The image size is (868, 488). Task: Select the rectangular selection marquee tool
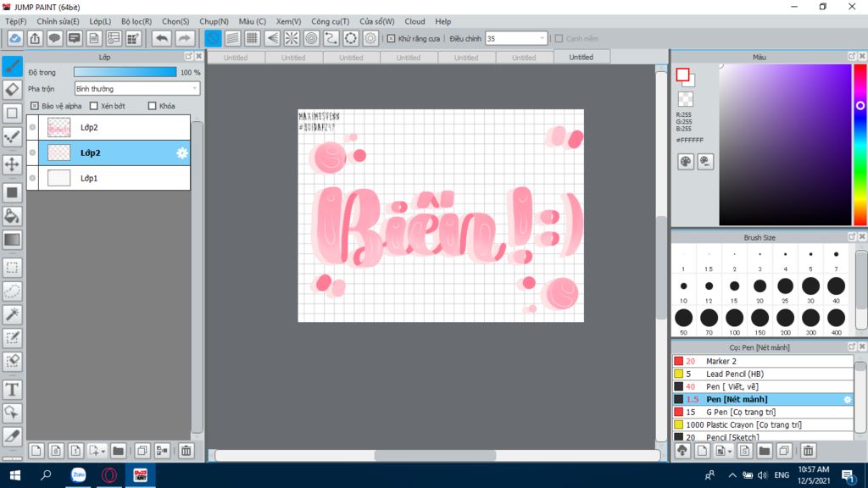tap(12, 267)
